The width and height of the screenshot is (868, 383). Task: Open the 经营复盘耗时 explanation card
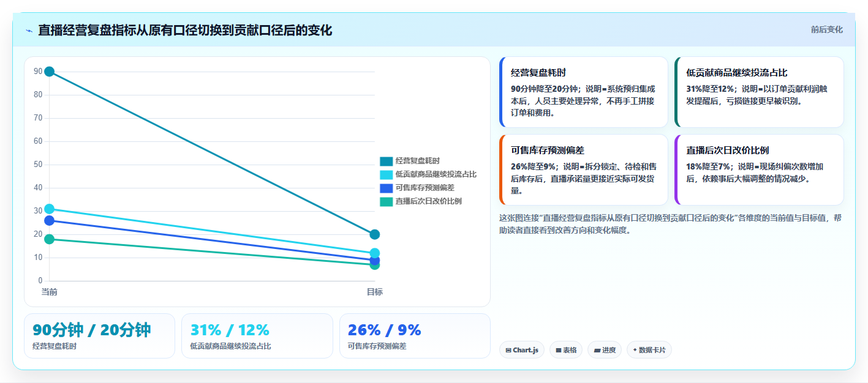(584, 92)
